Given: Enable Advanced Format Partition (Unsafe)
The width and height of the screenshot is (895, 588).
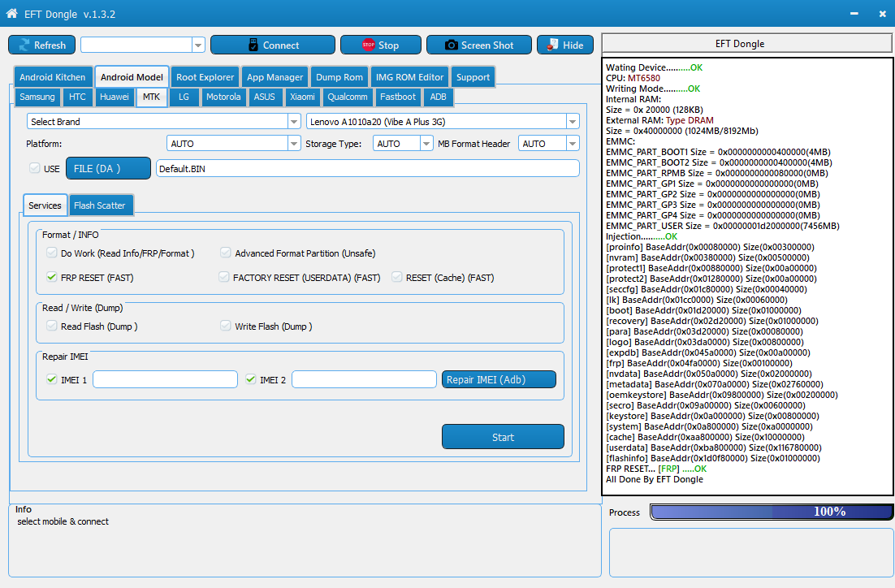Looking at the screenshot, I should pos(226,253).
